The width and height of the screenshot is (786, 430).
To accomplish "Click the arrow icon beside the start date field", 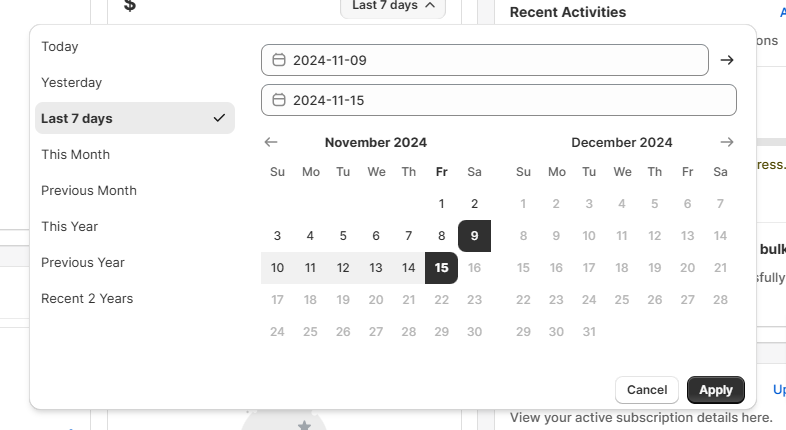I will tap(727, 60).
